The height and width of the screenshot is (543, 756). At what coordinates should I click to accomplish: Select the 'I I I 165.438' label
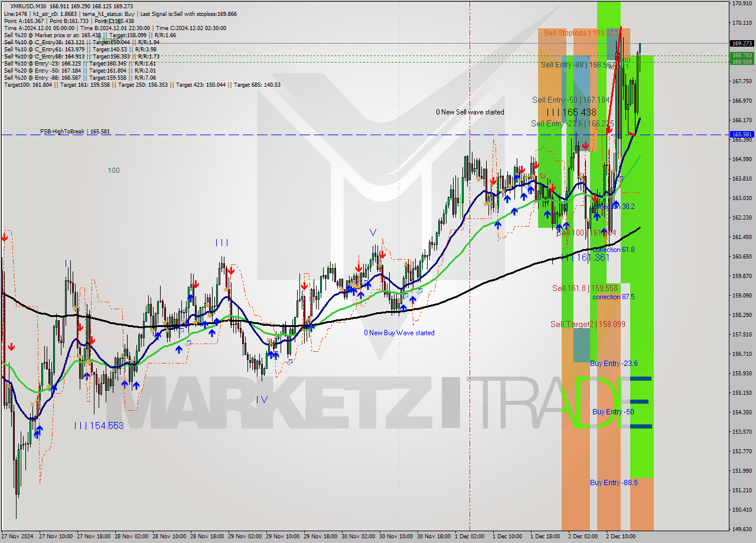click(571, 112)
